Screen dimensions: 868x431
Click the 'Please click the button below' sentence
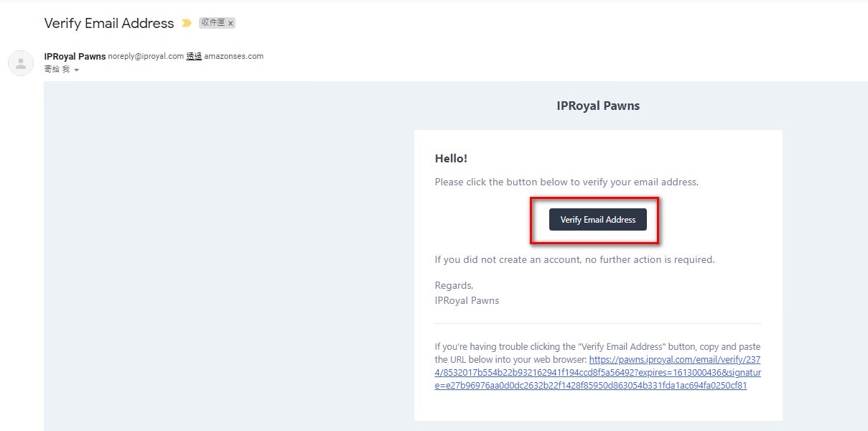click(566, 182)
